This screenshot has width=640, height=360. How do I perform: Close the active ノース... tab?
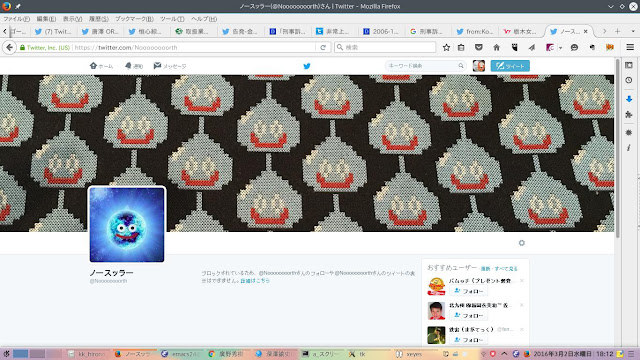[x=586, y=31]
